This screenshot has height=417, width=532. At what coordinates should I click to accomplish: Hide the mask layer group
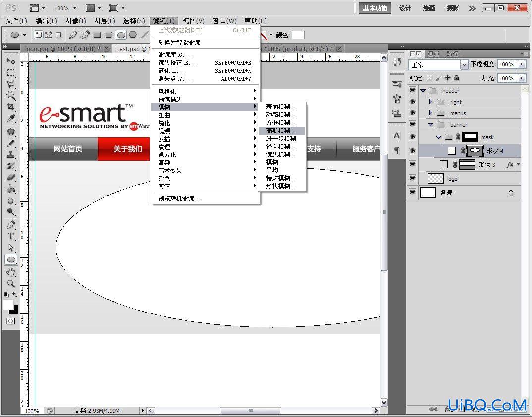point(412,137)
